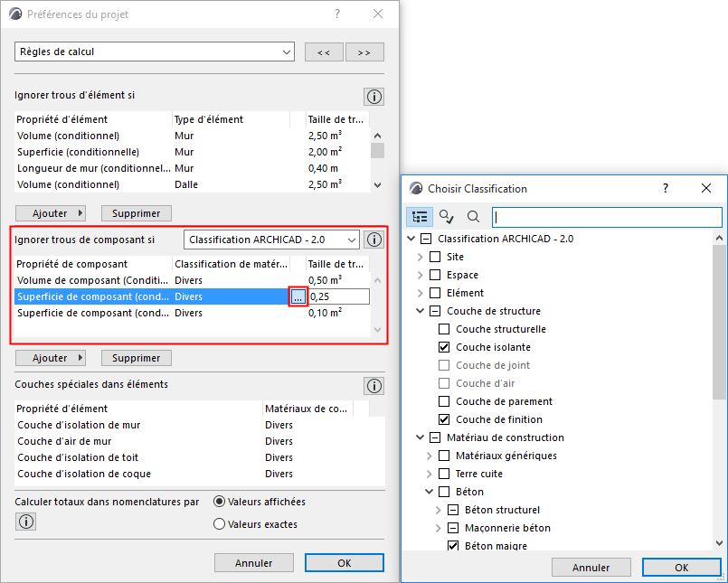Go to previous preferences page '<<'

(324, 52)
